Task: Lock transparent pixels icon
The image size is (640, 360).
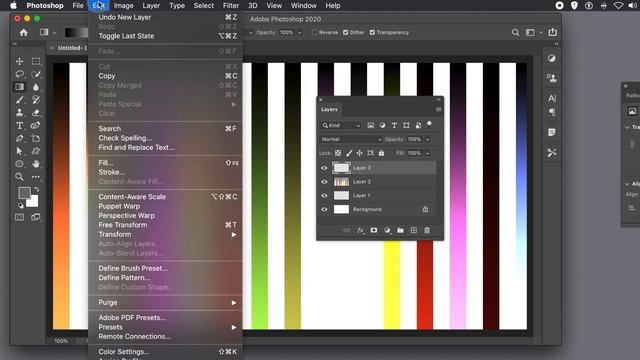Action: 338,153
